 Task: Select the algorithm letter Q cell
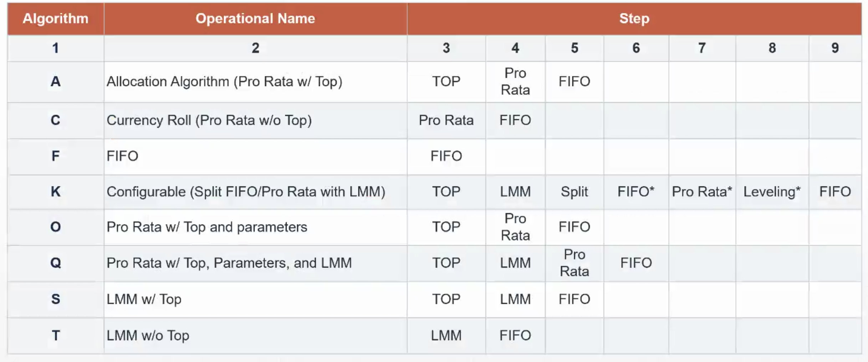[x=55, y=263]
